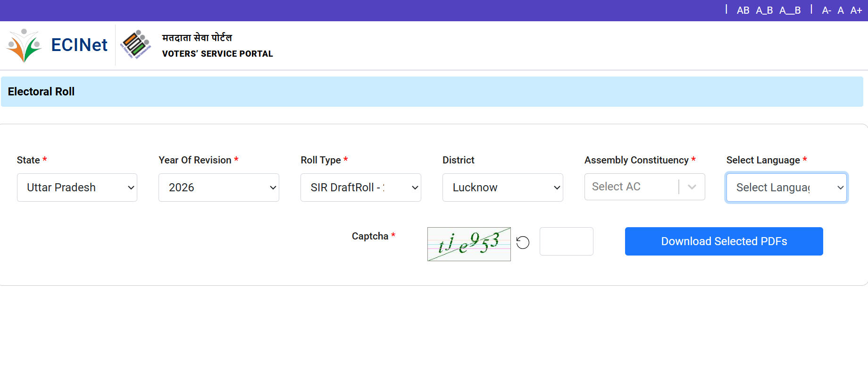Click Download Selected PDFs button
Screen dimensions: 868x384
[724, 241]
